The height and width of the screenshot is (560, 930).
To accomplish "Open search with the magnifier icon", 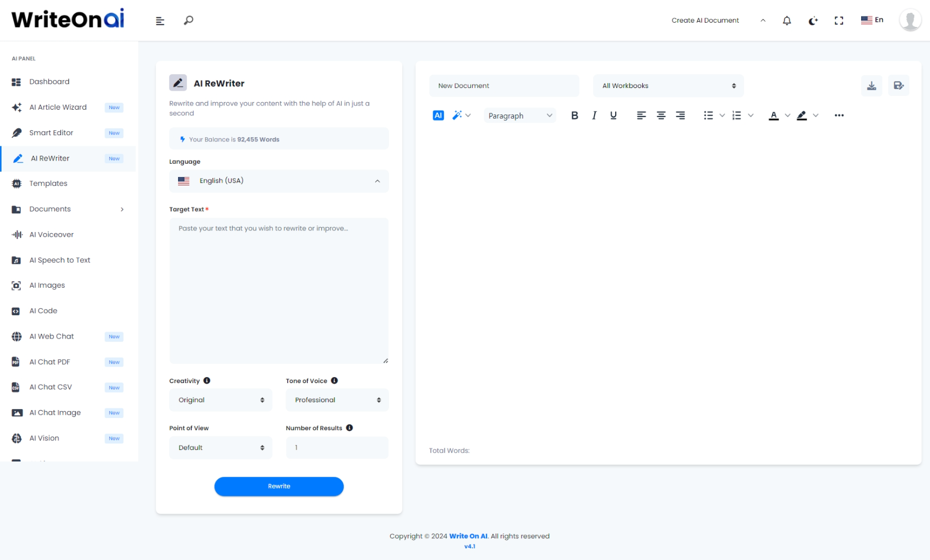I will tap(189, 21).
